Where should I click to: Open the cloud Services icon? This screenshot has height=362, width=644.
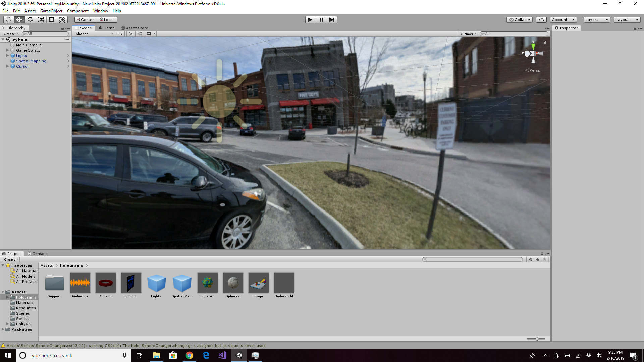(541, 20)
